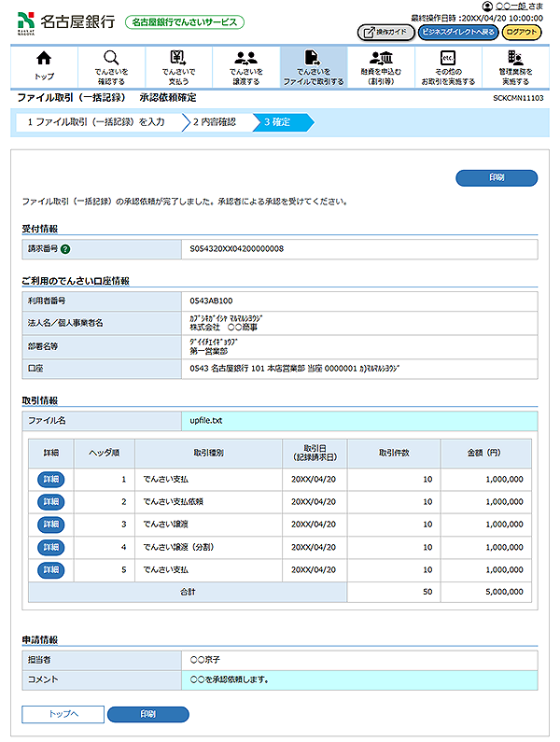Open 詳細 for でんさい支払 row 1
The image size is (560, 742).
click(51, 480)
